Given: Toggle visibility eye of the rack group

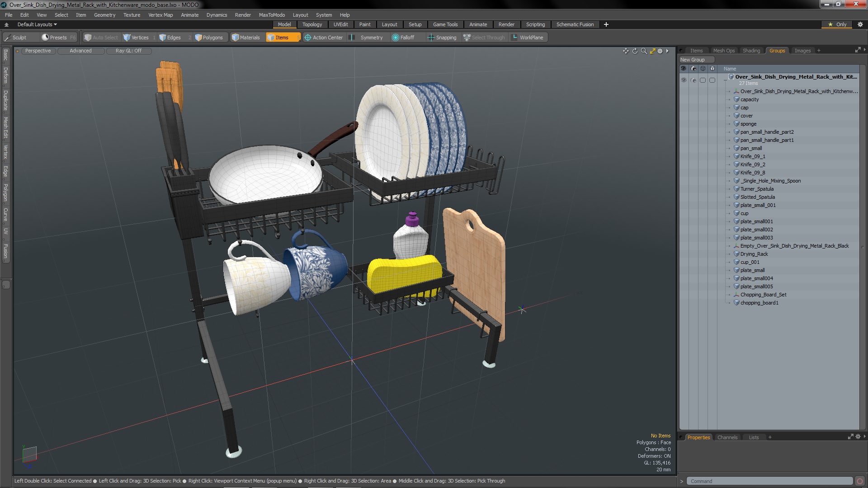Looking at the screenshot, I should tap(684, 80).
